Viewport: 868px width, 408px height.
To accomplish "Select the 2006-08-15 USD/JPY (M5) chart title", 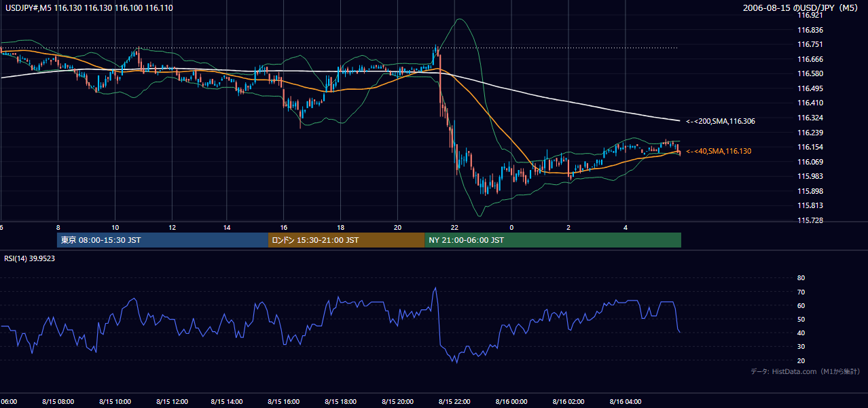I will pos(801,8).
